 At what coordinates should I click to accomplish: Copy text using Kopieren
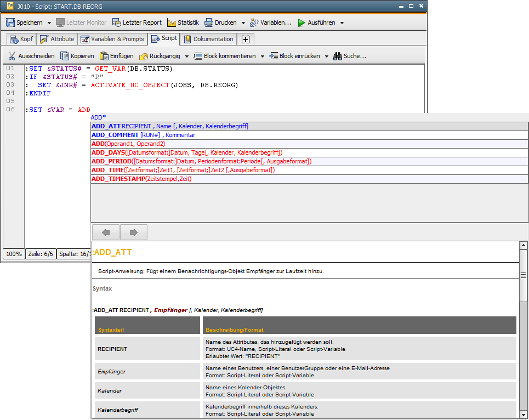(77, 56)
